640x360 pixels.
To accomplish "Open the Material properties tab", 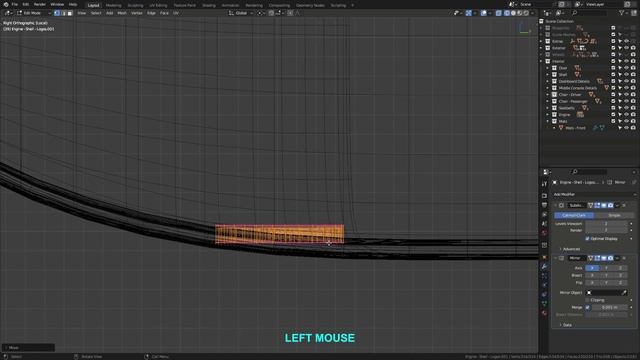I will pyautogui.click(x=544, y=313).
